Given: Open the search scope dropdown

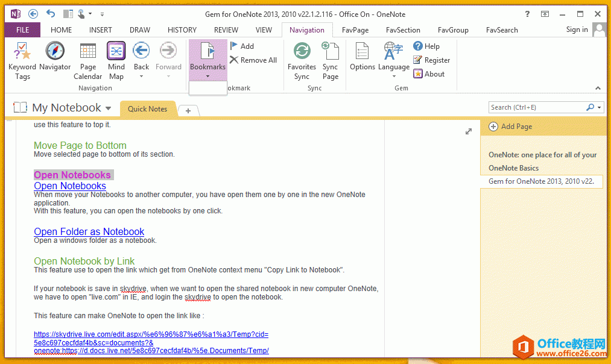Looking at the screenshot, I should point(600,107).
